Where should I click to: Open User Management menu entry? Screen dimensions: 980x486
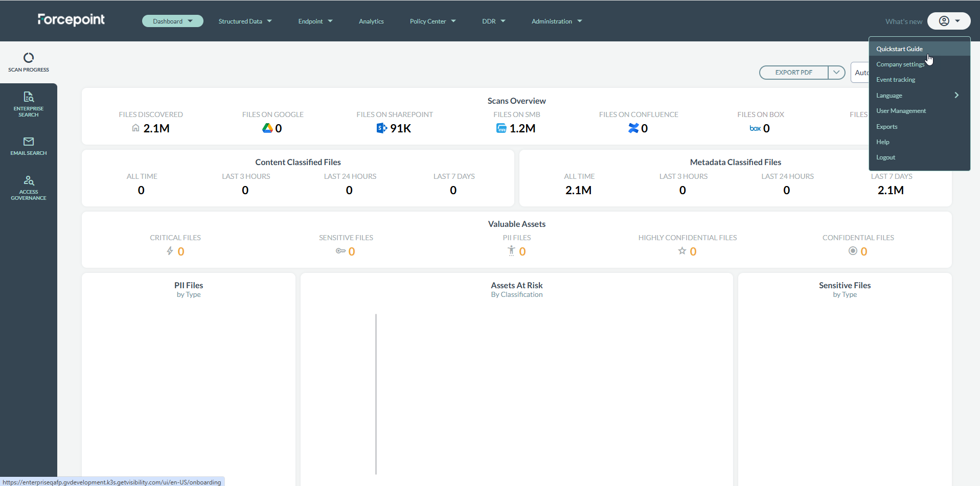(901, 111)
